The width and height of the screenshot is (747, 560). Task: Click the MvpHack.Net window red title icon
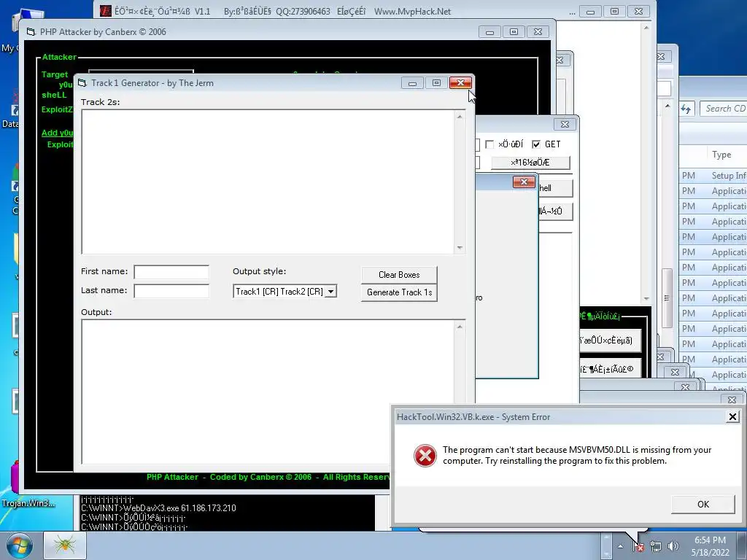click(x=105, y=11)
